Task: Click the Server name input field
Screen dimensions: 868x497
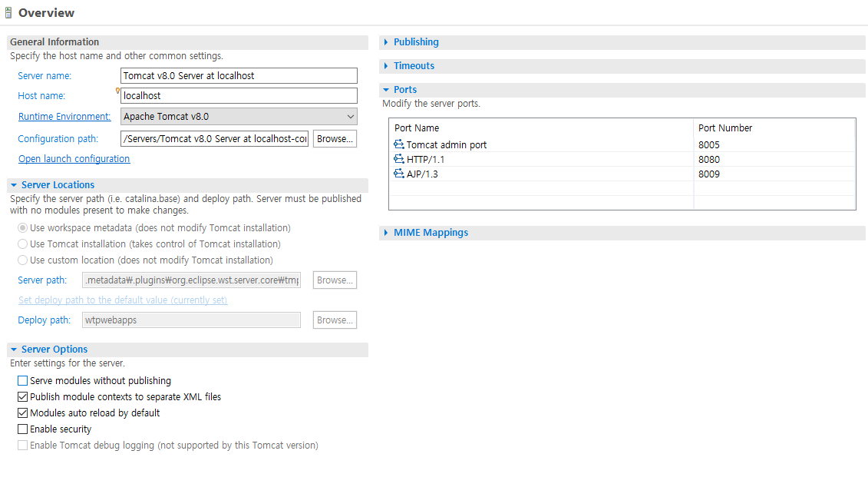Action: pyautogui.click(x=239, y=75)
